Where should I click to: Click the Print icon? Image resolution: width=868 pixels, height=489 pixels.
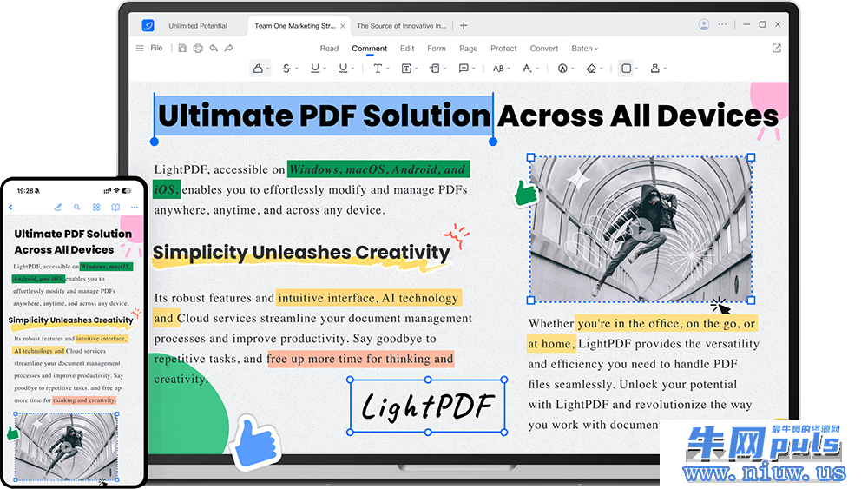point(198,48)
